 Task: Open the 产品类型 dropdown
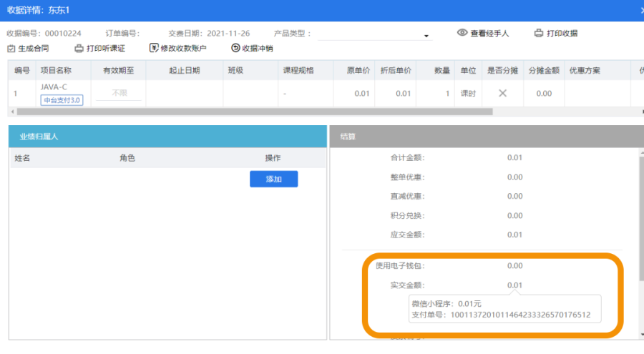pyautogui.click(x=426, y=36)
